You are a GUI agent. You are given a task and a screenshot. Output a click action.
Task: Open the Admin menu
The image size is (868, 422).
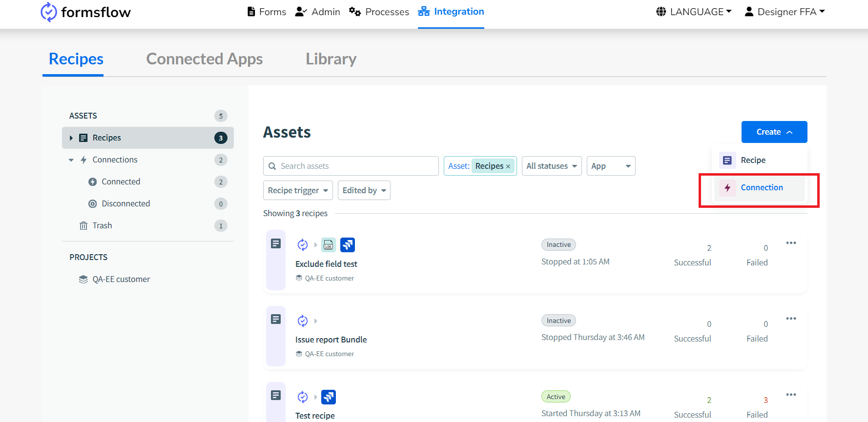tap(317, 12)
